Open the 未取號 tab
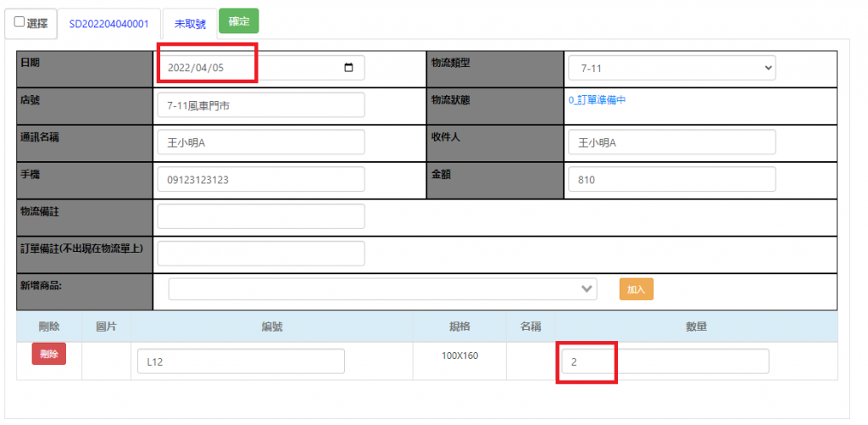 click(x=190, y=25)
